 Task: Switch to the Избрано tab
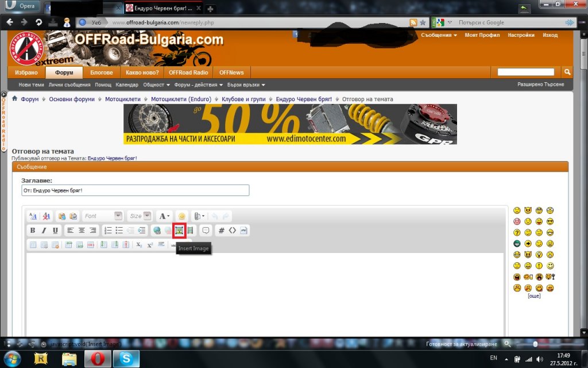pos(26,72)
